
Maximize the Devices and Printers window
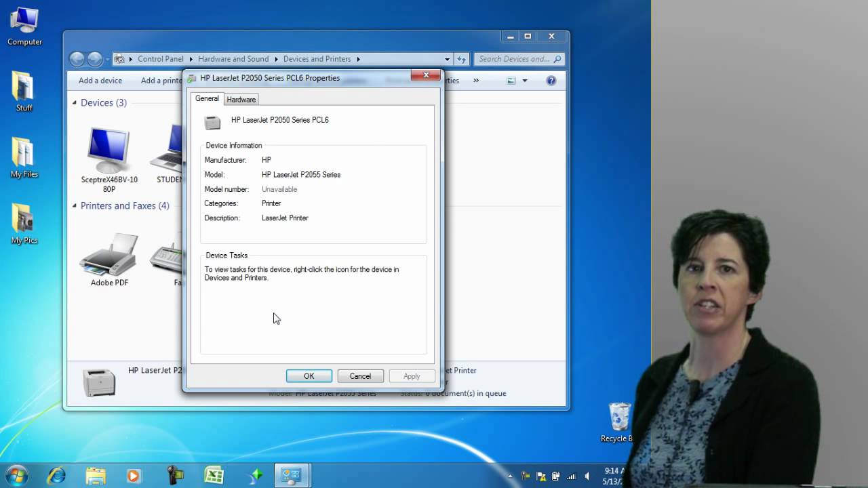tap(528, 37)
